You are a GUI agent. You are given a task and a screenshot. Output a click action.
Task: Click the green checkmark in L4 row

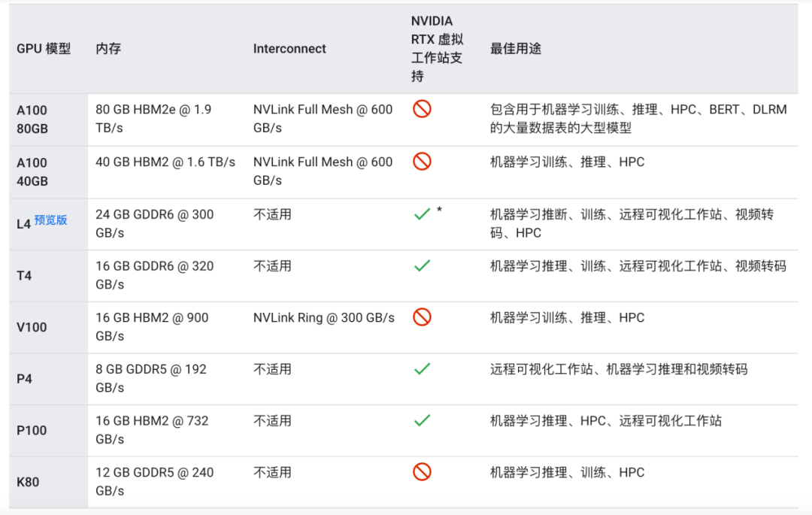tap(422, 214)
